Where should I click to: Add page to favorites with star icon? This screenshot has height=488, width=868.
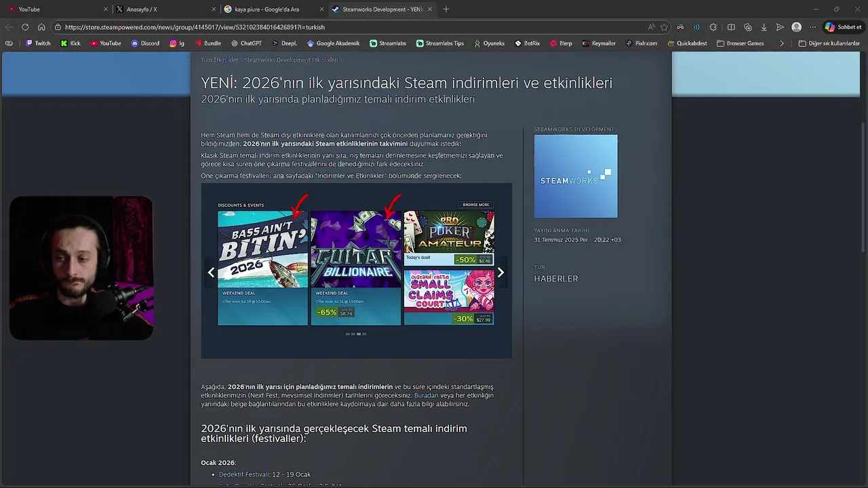click(x=664, y=27)
